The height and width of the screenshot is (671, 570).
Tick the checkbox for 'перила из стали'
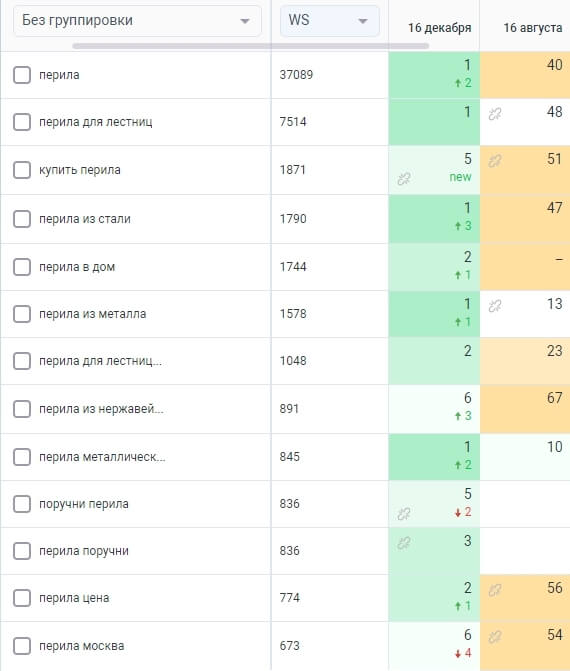[x=22, y=219]
